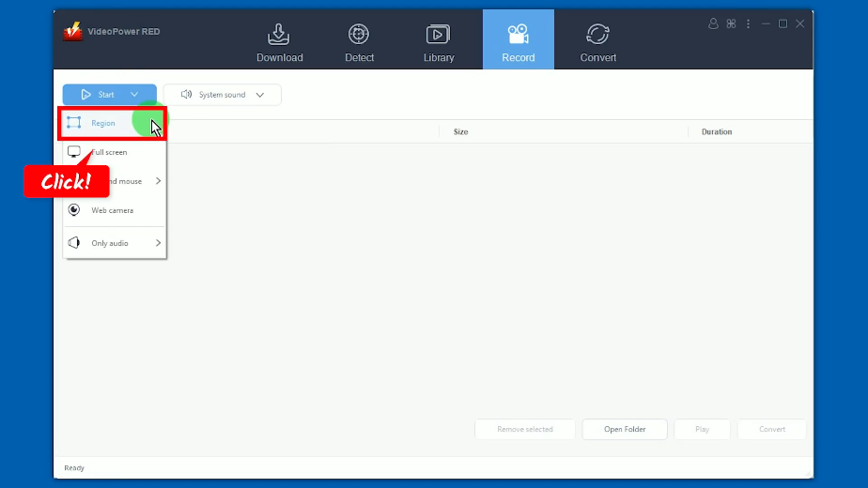
Task: Open the Download tab
Action: (x=280, y=42)
